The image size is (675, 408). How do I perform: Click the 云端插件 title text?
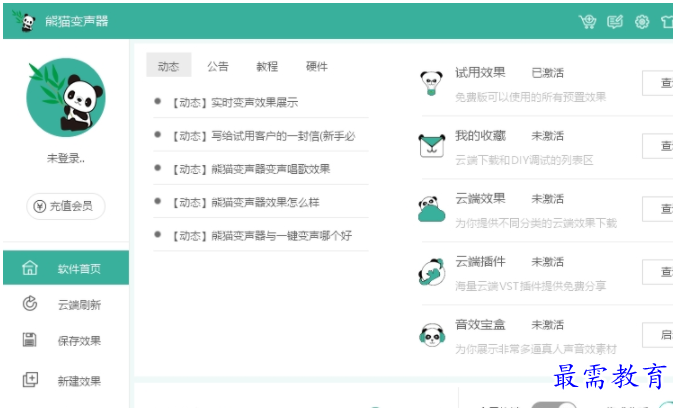tap(480, 261)
